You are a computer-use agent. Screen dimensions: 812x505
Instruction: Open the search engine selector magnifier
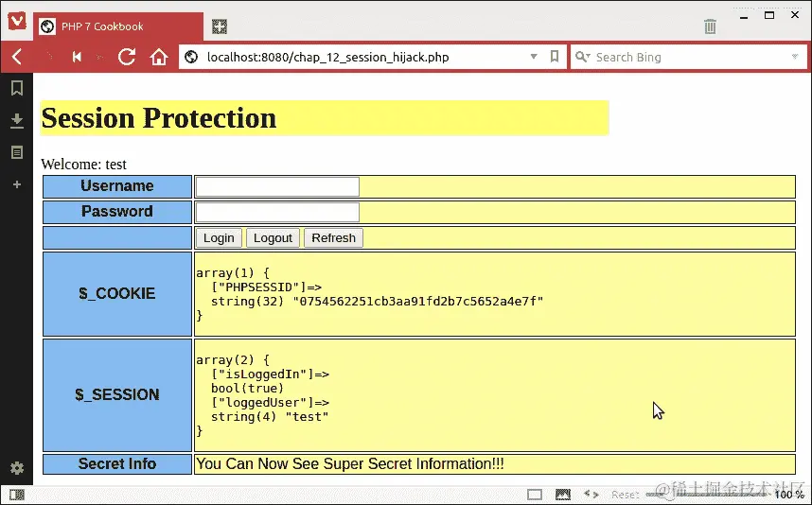(x=583, y=57)
